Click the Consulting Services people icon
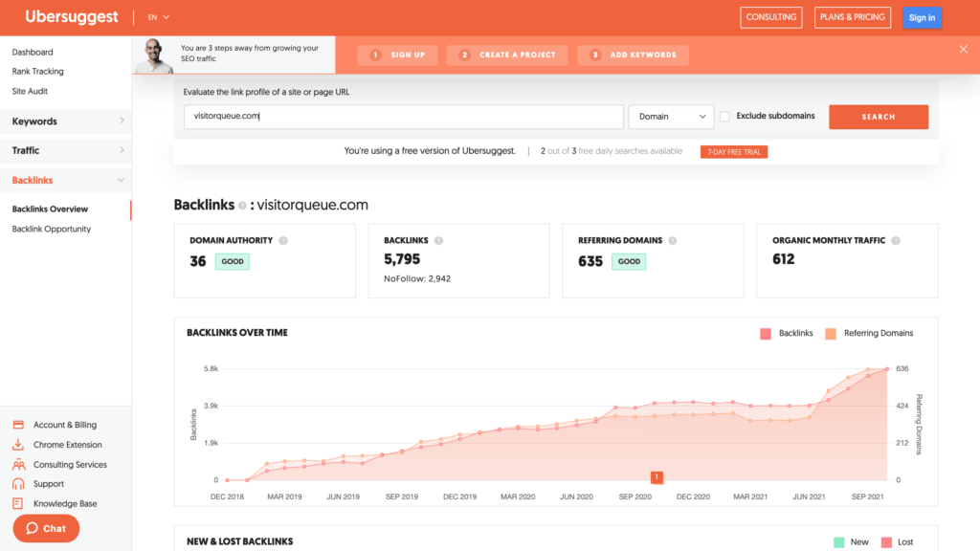Image resolution: width=980 pixels, height=551 pixels. pyautogui.click(x=19, y=464)
